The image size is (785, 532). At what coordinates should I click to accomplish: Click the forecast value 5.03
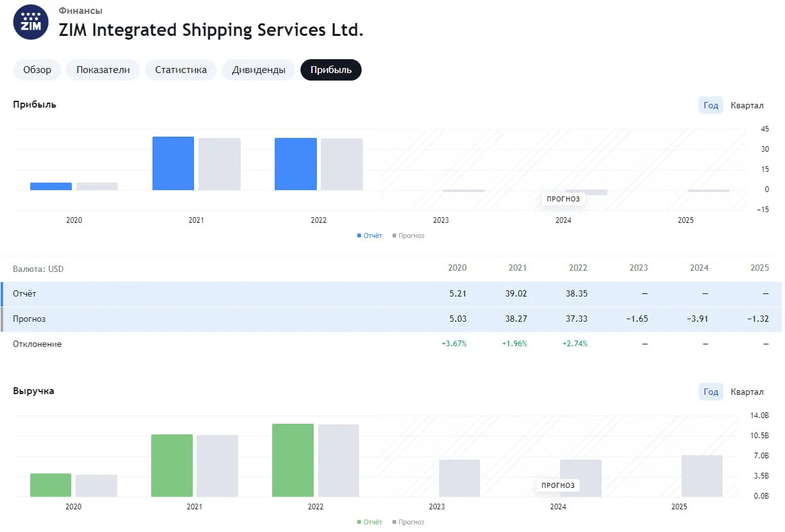458,319
